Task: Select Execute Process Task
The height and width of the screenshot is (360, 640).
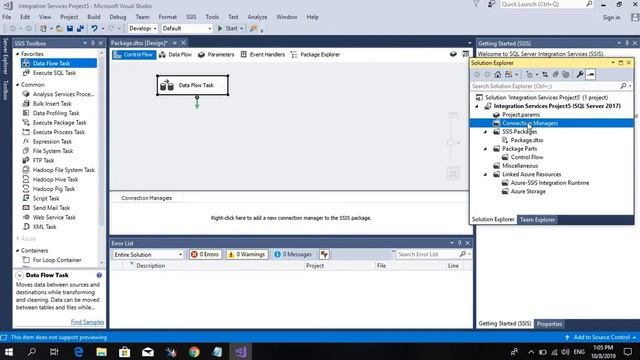Action: pos(59,132)
